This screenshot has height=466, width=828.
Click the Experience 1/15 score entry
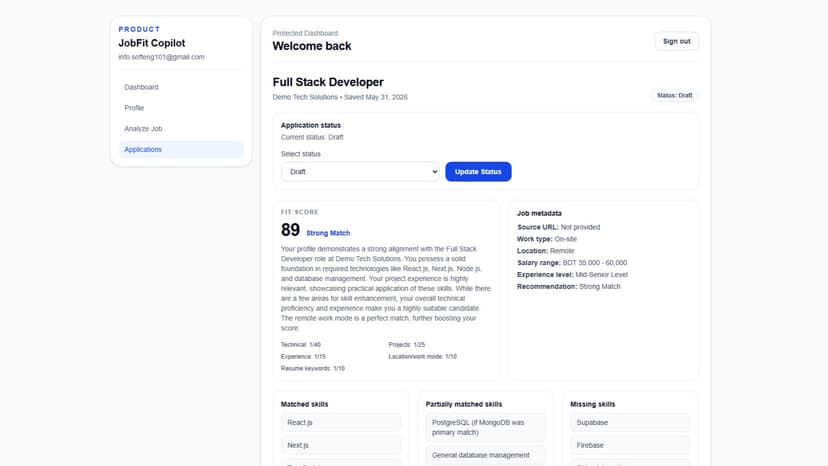pyautogui.click(x=303, y=357)
